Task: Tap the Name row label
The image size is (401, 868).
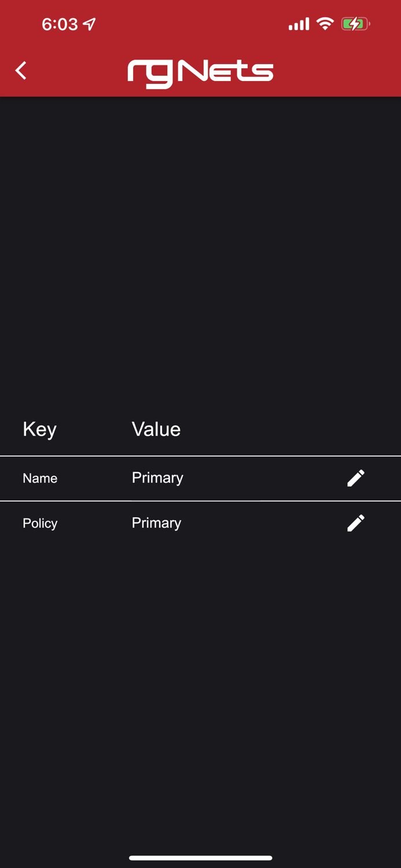Action: click(40, 478)
